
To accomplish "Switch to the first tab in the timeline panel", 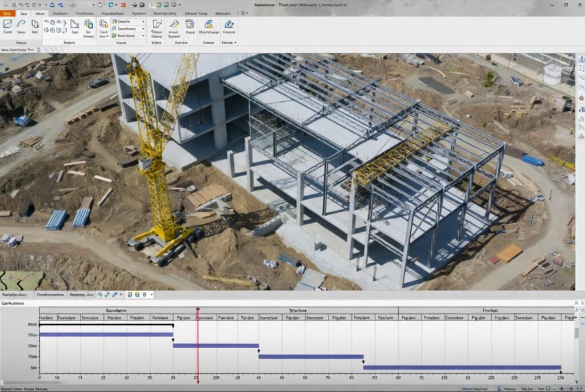I will tap(14, 294).
